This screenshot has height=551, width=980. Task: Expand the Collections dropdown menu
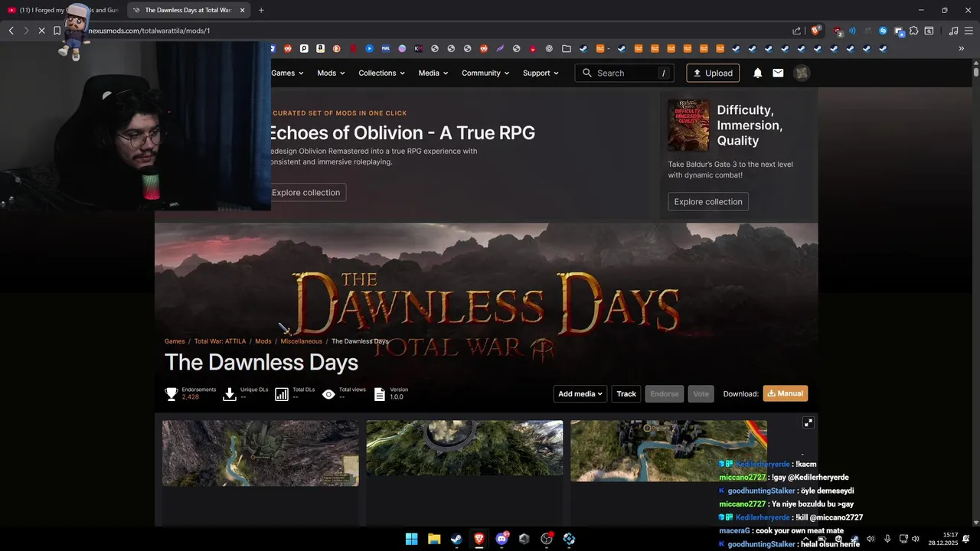click(382, 73)
